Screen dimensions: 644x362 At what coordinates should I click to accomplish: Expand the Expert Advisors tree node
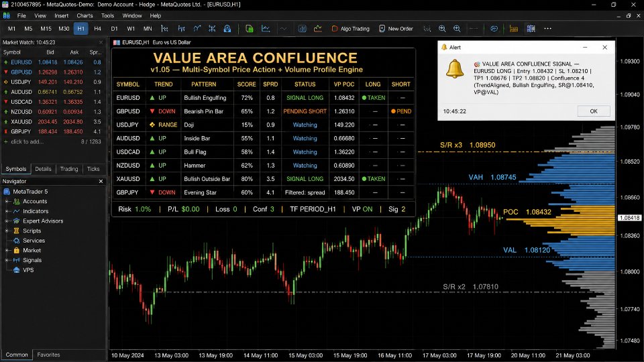pyautogui.click(x=7, y=221)
